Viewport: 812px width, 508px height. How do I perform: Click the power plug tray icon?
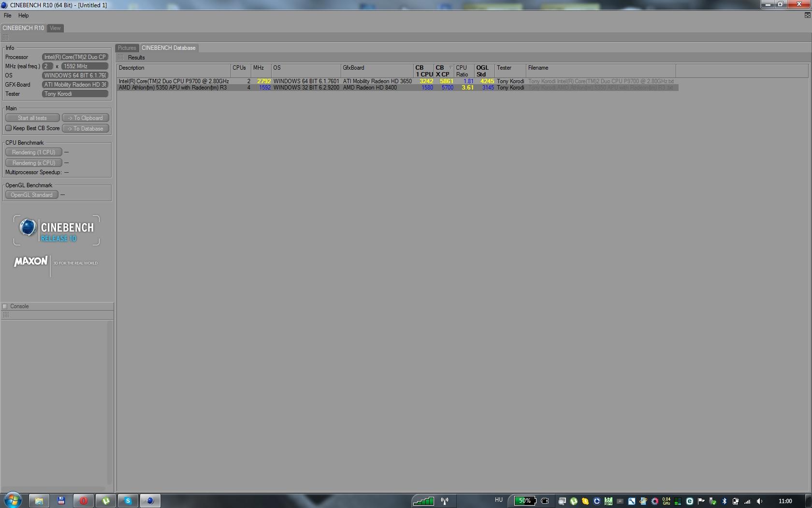(x=545, y=501)
